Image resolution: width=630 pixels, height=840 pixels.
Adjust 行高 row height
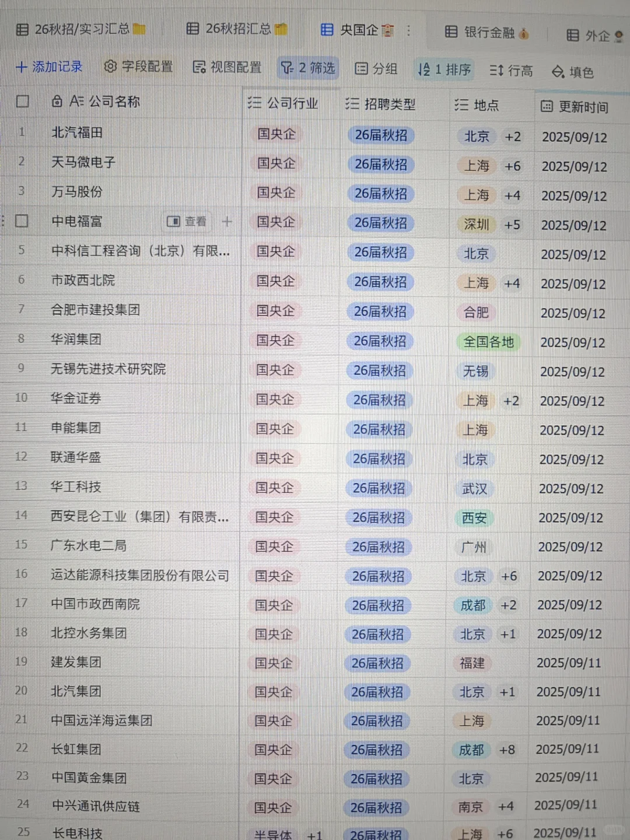coord(511,71)
